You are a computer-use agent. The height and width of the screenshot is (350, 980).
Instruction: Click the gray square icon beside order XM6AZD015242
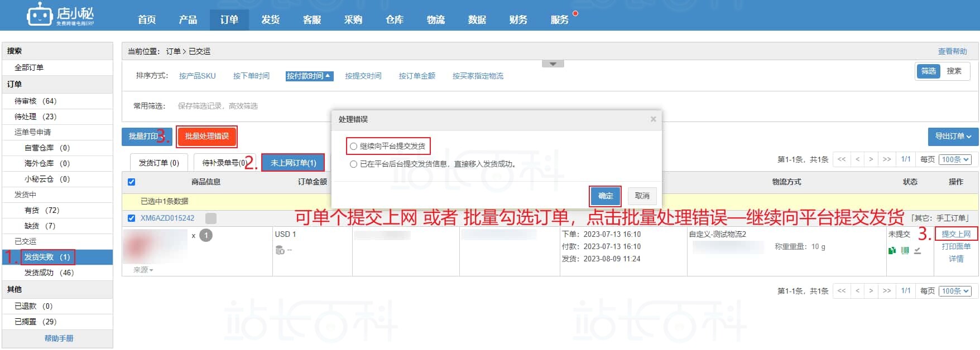210,218
